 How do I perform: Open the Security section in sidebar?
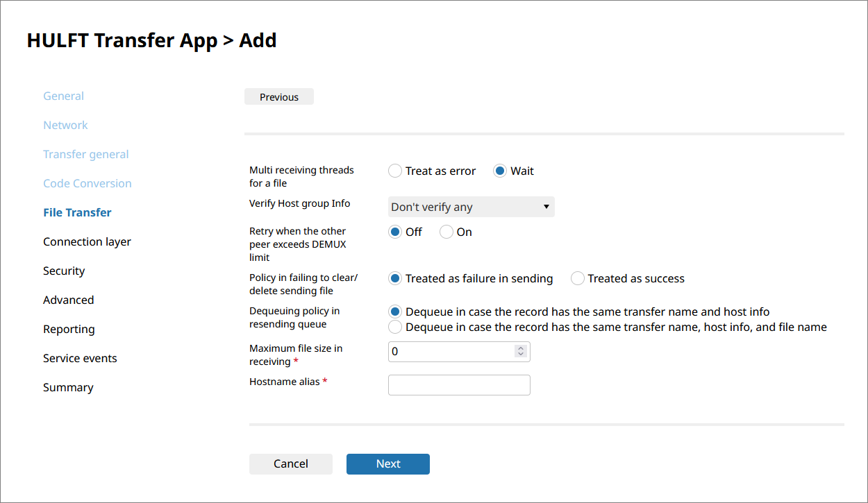pos(64,271)
